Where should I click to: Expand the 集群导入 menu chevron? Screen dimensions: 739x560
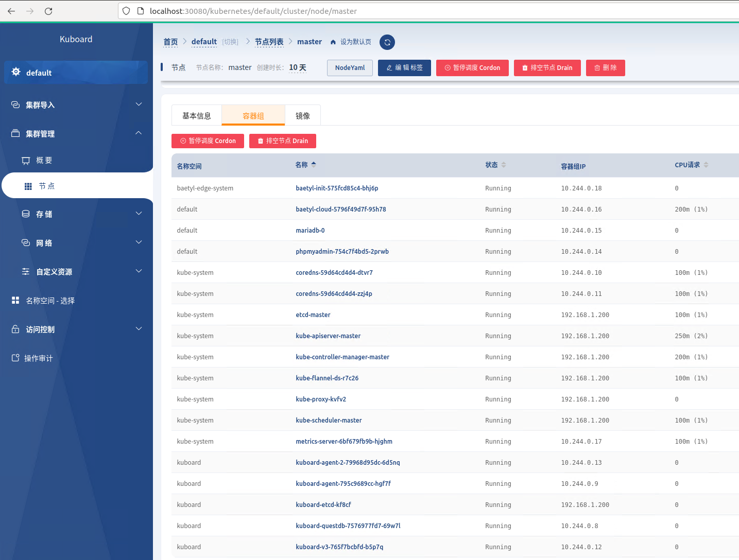coord(139,104)
